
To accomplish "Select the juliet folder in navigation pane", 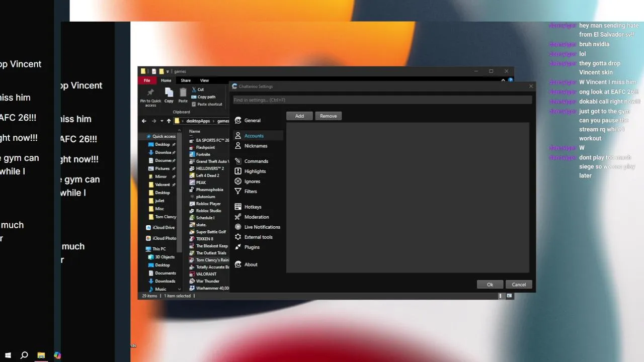I will point(156,201).
